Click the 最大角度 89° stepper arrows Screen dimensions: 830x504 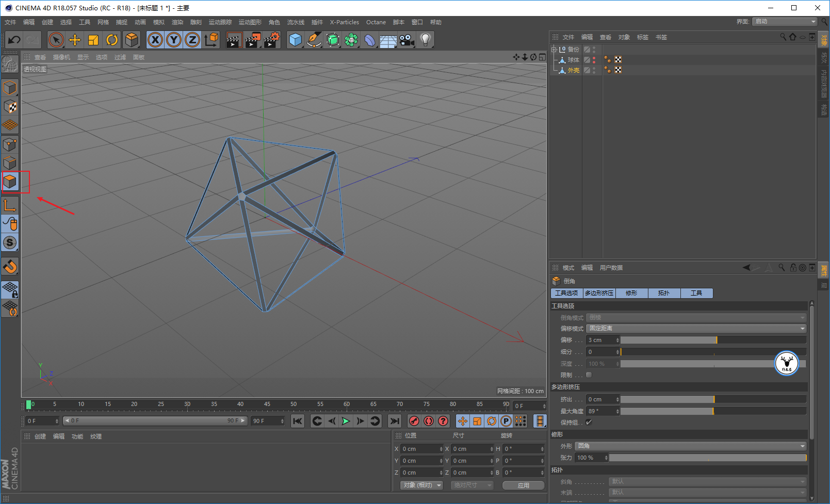click(617, 411)
